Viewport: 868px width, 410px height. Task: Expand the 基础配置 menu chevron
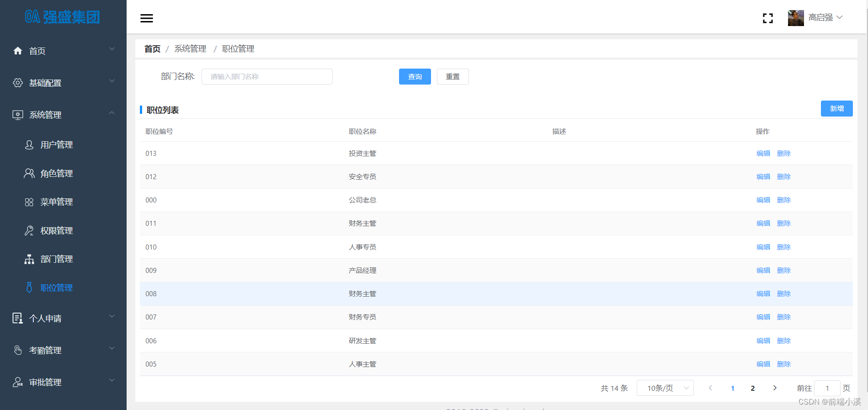click(112, 81)
